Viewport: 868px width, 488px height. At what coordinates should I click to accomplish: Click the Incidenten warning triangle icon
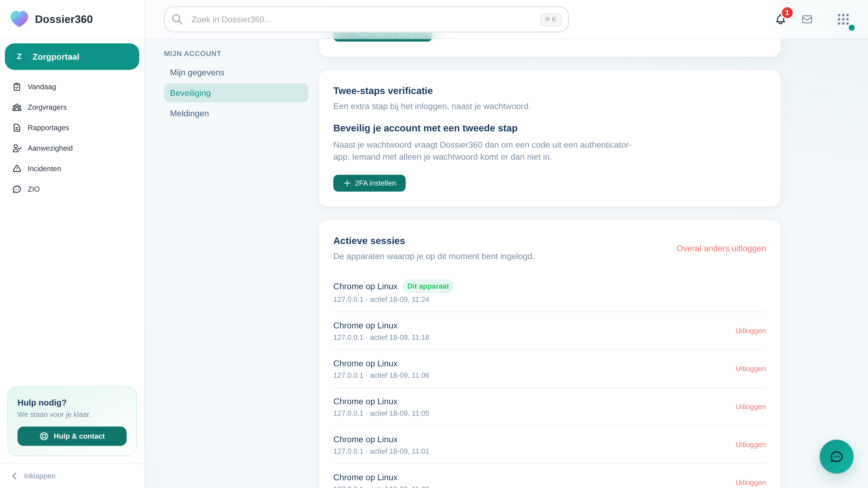click(x=17, y=169)
